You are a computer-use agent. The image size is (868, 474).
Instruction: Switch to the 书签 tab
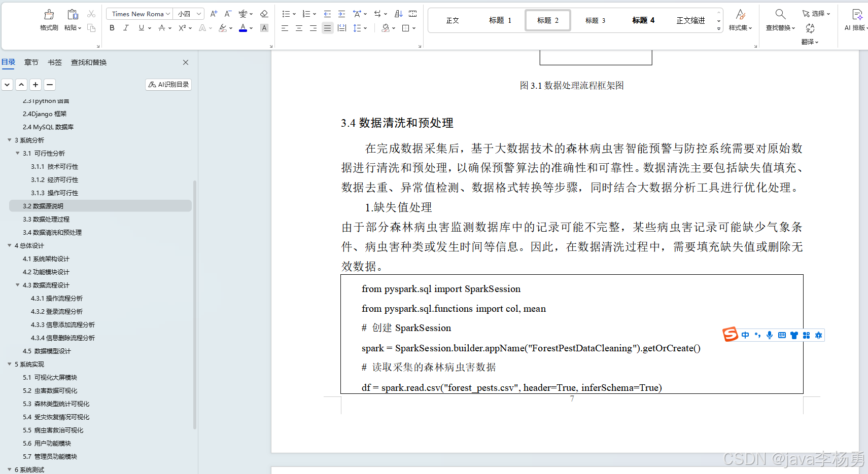55,62
